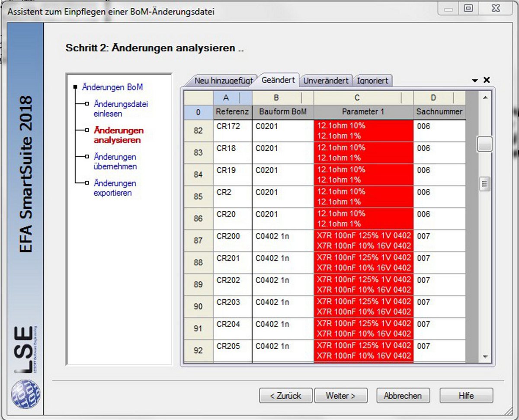519x420 pixels.
Task: Click the LSE globe logo icon
Action: (26, 394)
